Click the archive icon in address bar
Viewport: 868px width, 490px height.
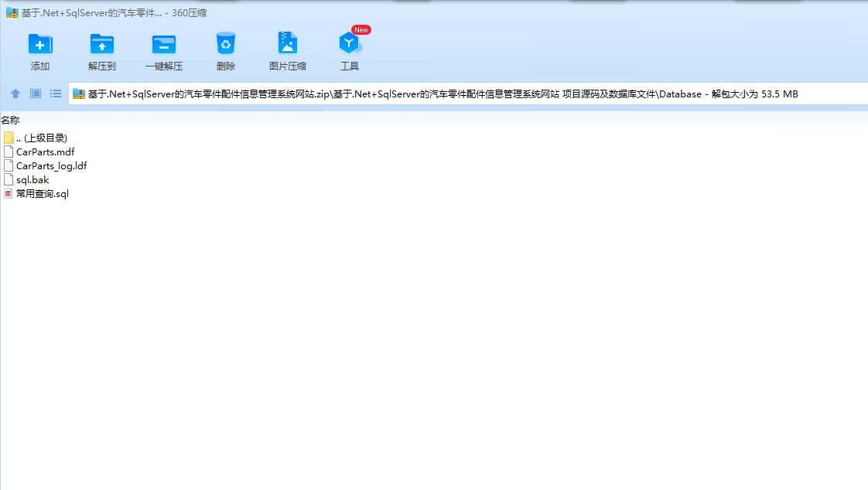pos(79,94)
